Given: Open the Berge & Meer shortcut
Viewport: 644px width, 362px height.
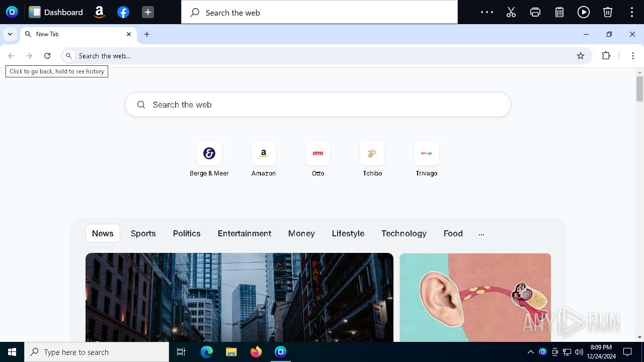Looking at the screenshot, I should point(209,159).
